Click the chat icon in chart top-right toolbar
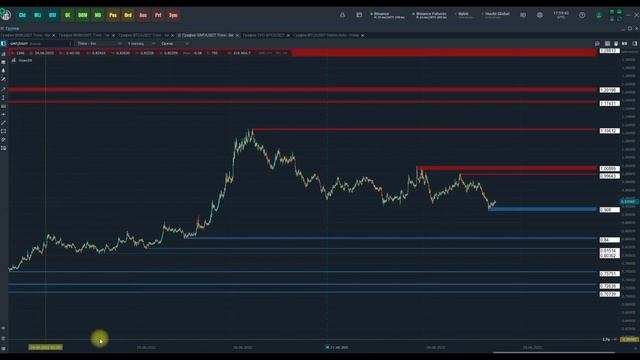This screenshot has width=640, height=360. tap(597, 44)
